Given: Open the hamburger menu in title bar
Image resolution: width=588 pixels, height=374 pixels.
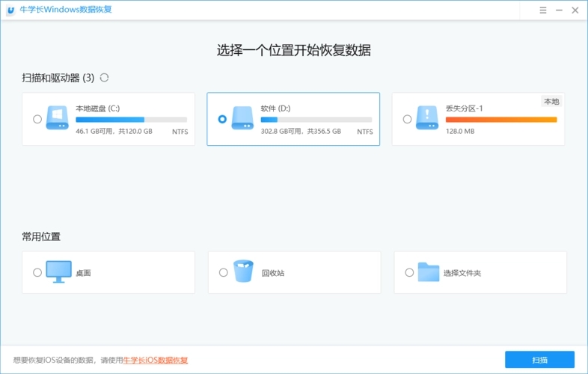Looking at the screenshot, I should coord(542,10).
